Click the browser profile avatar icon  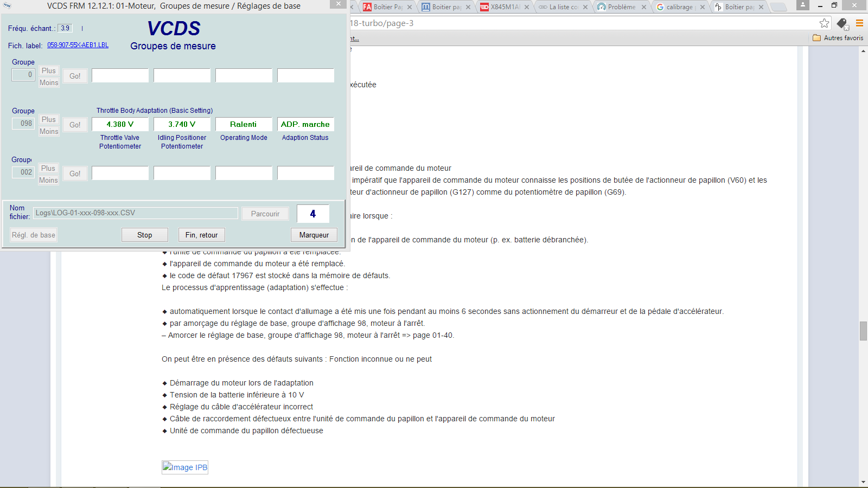pyautogui.click(x=802, y=5)
